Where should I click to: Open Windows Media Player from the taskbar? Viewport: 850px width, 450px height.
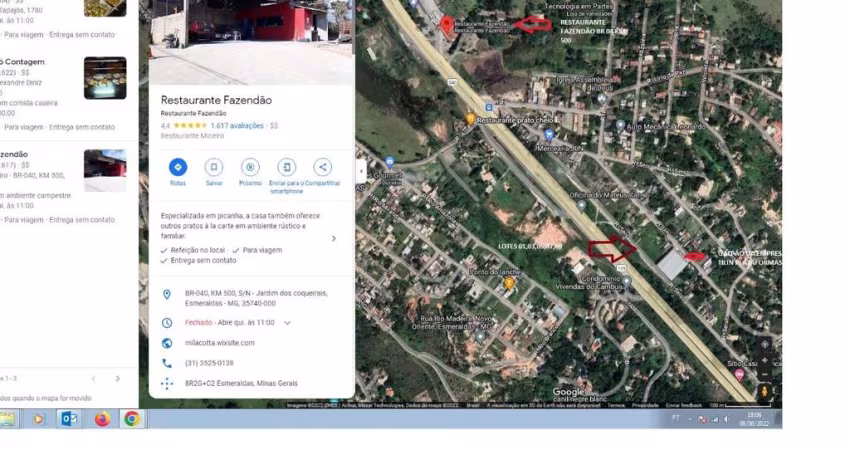(x=38, y=419)
